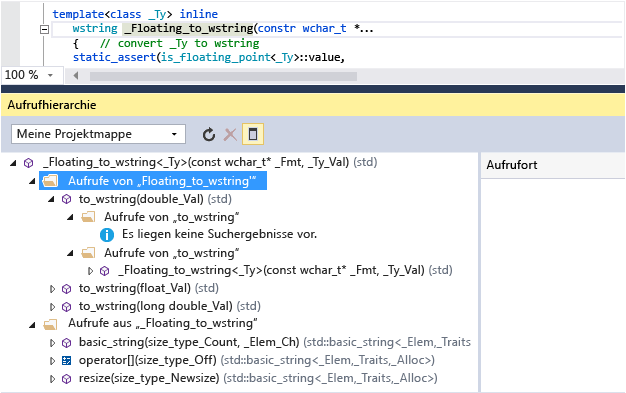
Task: Select the basic_string(size_type_Count, _Elem_Ch) row
Action: point(275,342)
